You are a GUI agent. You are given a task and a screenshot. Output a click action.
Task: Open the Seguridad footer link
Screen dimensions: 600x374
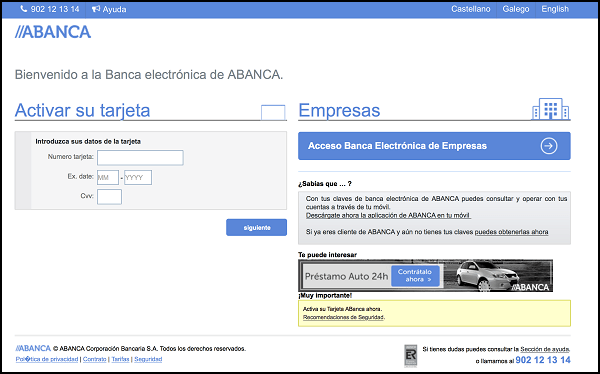click(x=148, y=359)
